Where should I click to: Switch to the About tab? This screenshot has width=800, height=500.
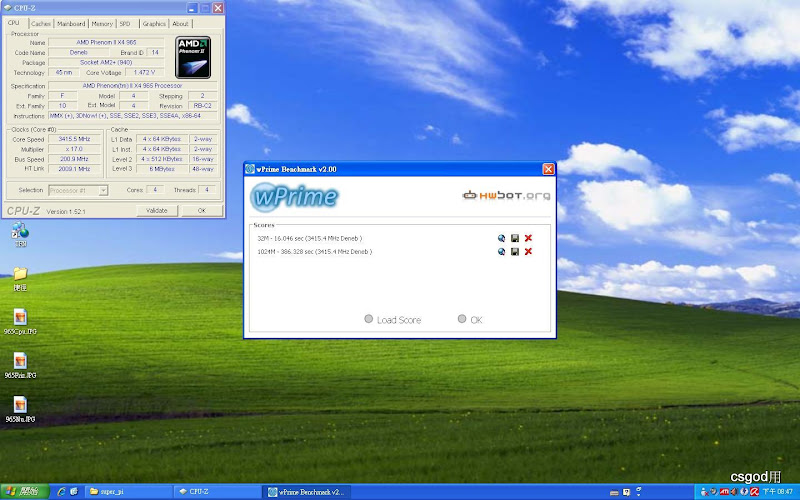tap(180, 23)
